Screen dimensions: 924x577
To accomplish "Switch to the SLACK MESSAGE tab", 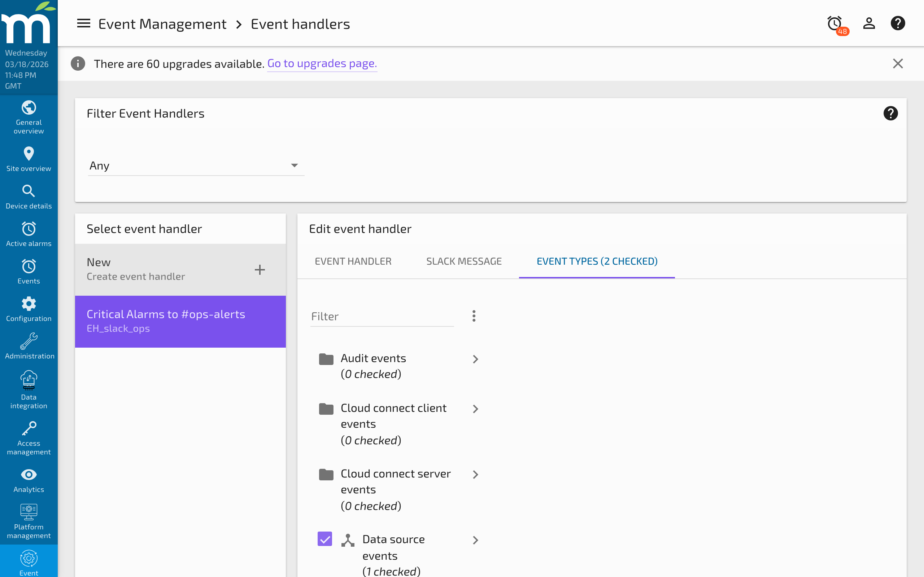I will point(463,261).
